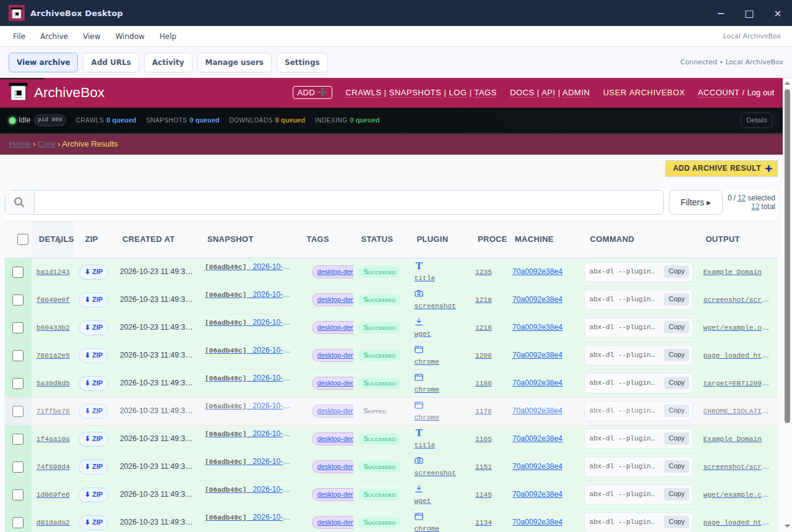
Task: Expand the Filters panel
Action: coord(695,202)
